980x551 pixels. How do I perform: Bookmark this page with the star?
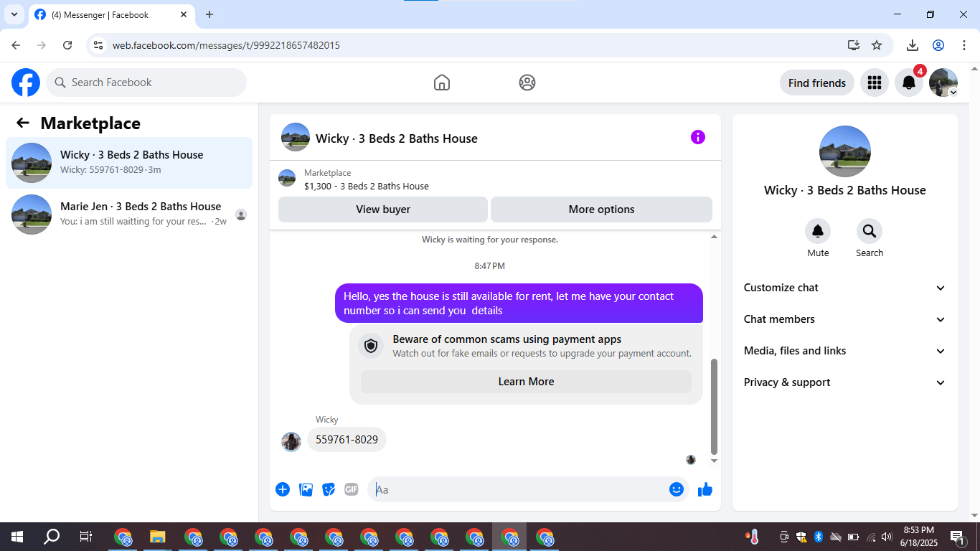click(877, 45)
